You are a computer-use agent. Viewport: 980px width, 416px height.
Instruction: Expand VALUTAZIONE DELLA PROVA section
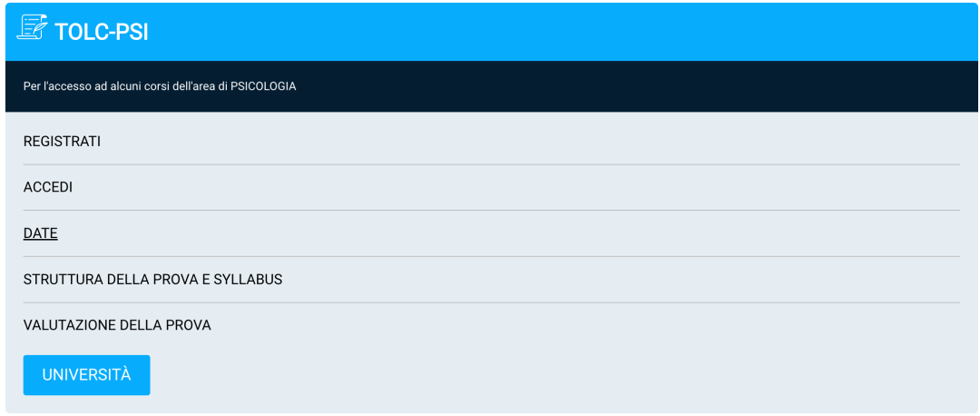click(117, 325)
